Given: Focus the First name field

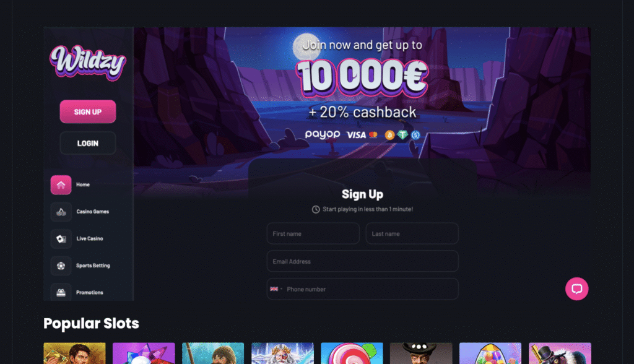Looking at the screenshot, I should coord(313,233).
